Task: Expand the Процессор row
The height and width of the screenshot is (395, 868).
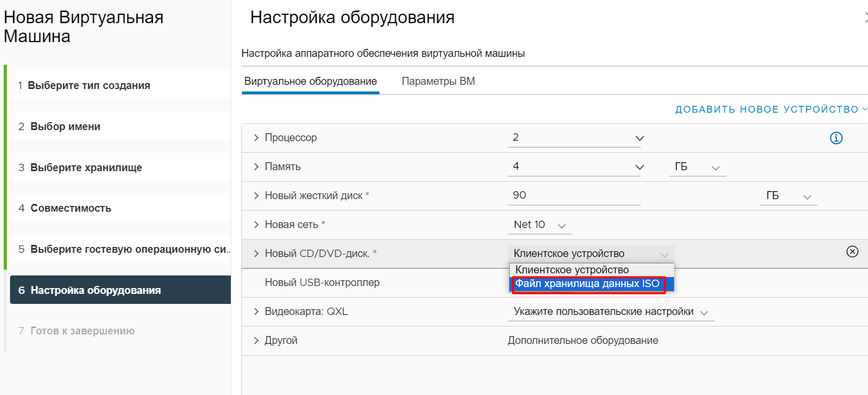Action: tap(256, 137)
